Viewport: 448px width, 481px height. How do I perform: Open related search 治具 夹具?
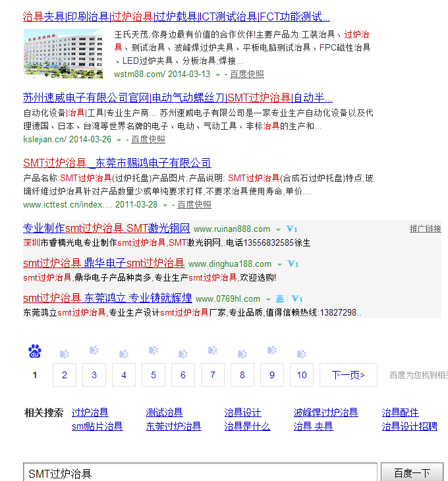[313, 426]
